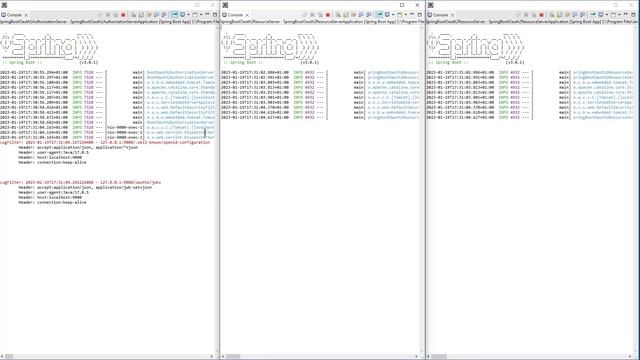
Task: Toggle Pin Console in right window
Action: pos(593,15)
